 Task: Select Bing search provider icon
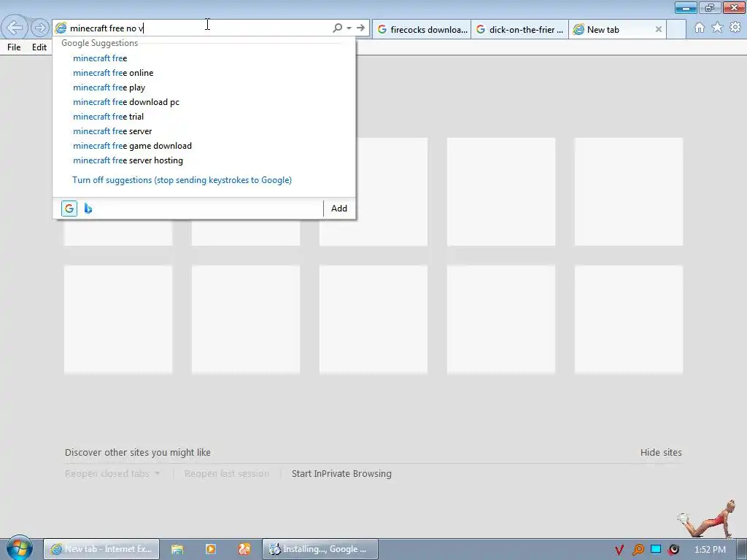pos(88,209)
